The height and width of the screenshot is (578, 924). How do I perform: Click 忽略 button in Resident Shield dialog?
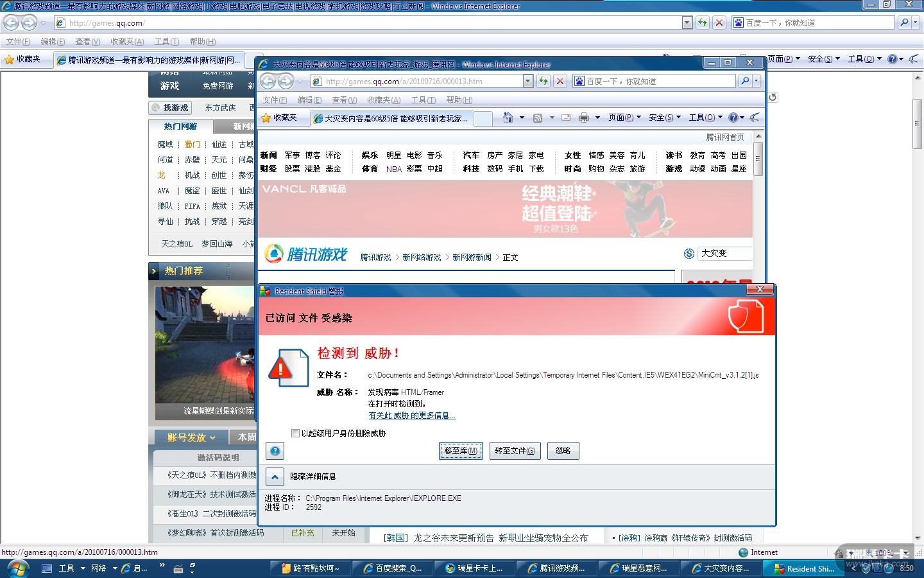pyautogui.click(x=563, y=451)
